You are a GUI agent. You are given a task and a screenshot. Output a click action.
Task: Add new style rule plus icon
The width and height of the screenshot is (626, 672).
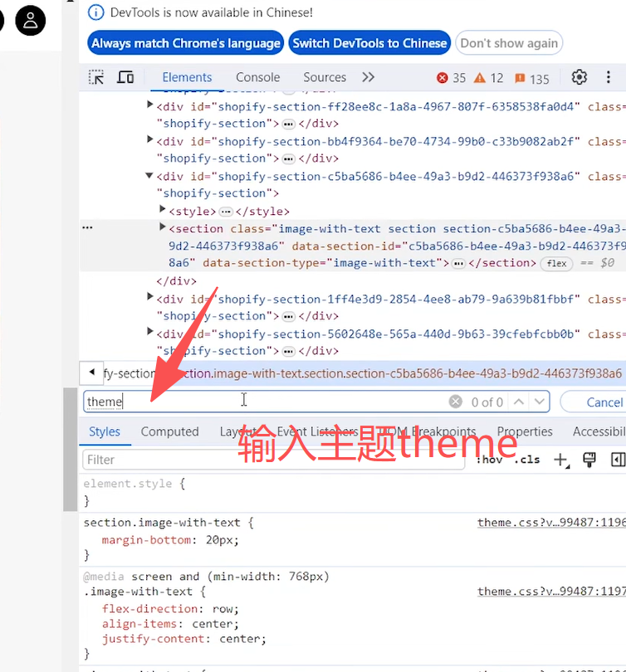click(x=561, y=460)
